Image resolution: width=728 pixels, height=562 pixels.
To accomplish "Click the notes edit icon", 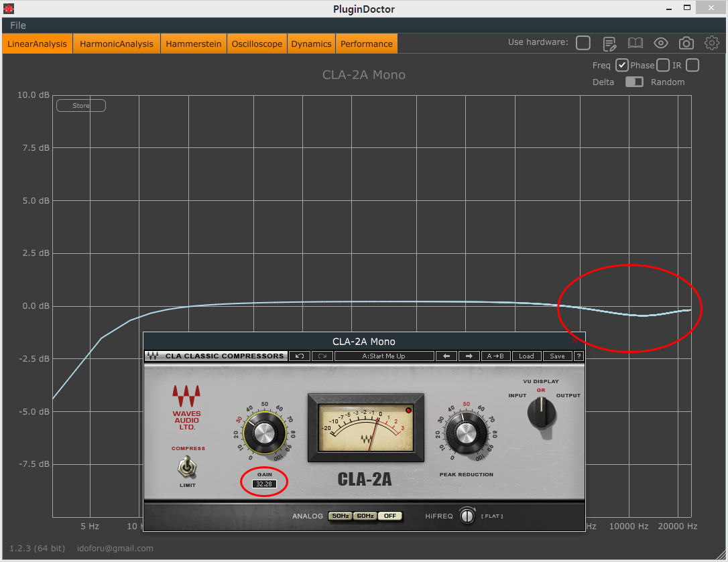I will 609,44.
